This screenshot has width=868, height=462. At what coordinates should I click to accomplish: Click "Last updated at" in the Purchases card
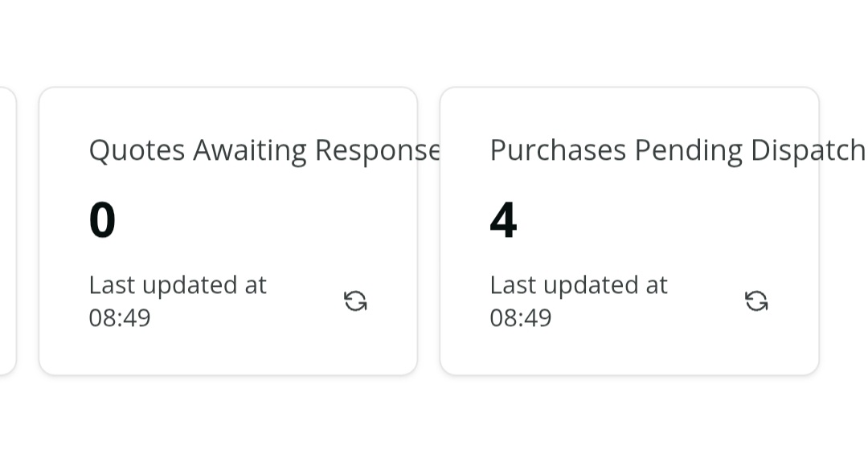[x=578, y=285]
